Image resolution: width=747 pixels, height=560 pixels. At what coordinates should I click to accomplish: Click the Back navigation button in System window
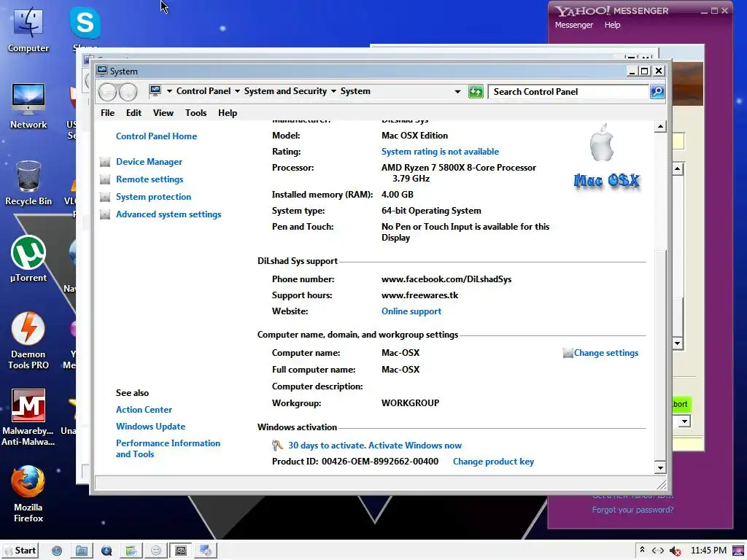coord(108,91)
